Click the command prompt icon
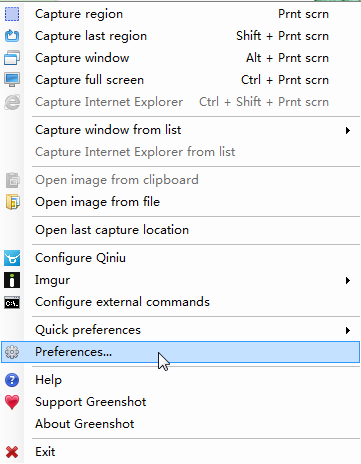Image resolution: width=361 pixels, height=464 pixels. click(12, 303)
